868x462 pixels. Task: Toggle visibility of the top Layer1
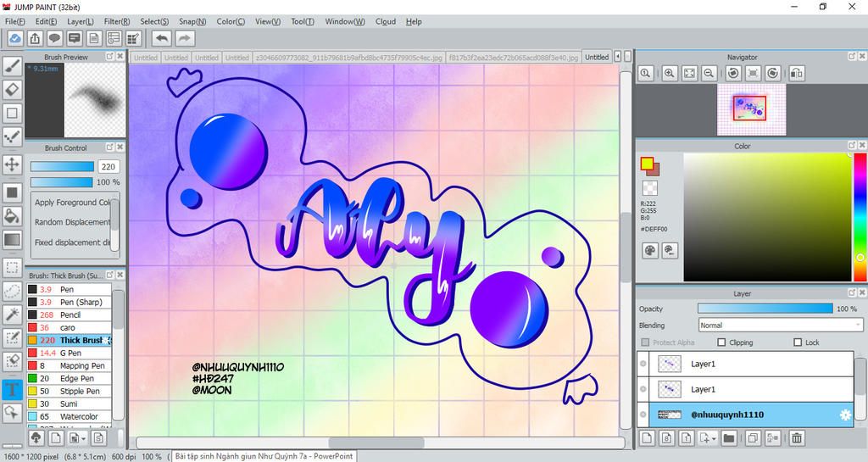point(643,364)
